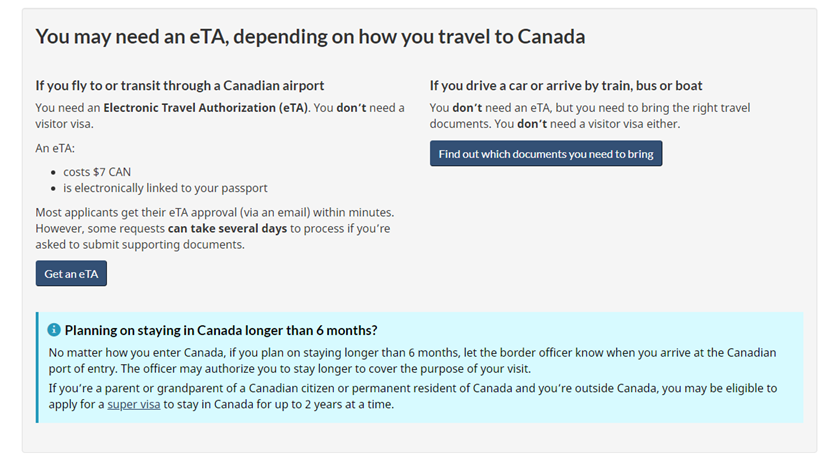Click the Get an eTA button
Viewport: 831px width, 455px height.
[x=71, y=274]
